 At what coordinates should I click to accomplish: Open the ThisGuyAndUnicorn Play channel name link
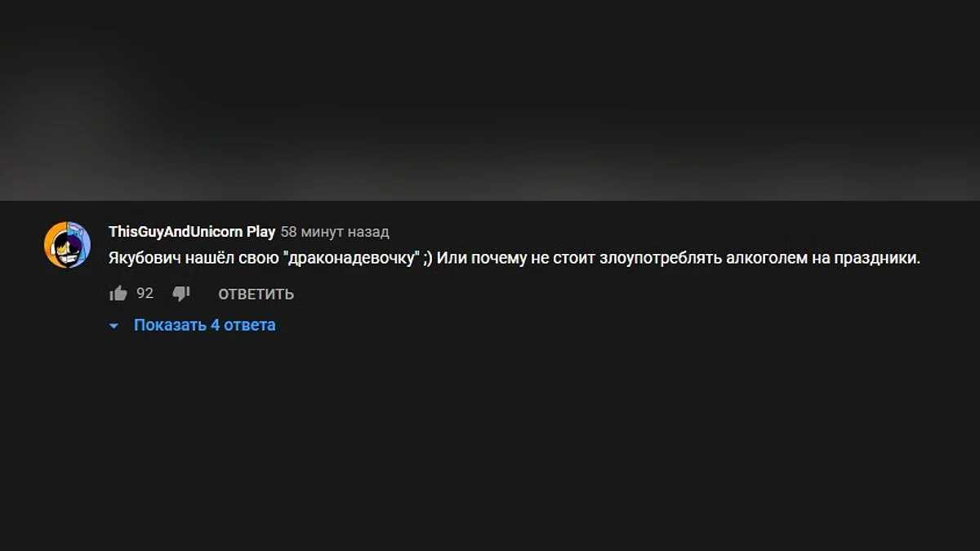192,232
